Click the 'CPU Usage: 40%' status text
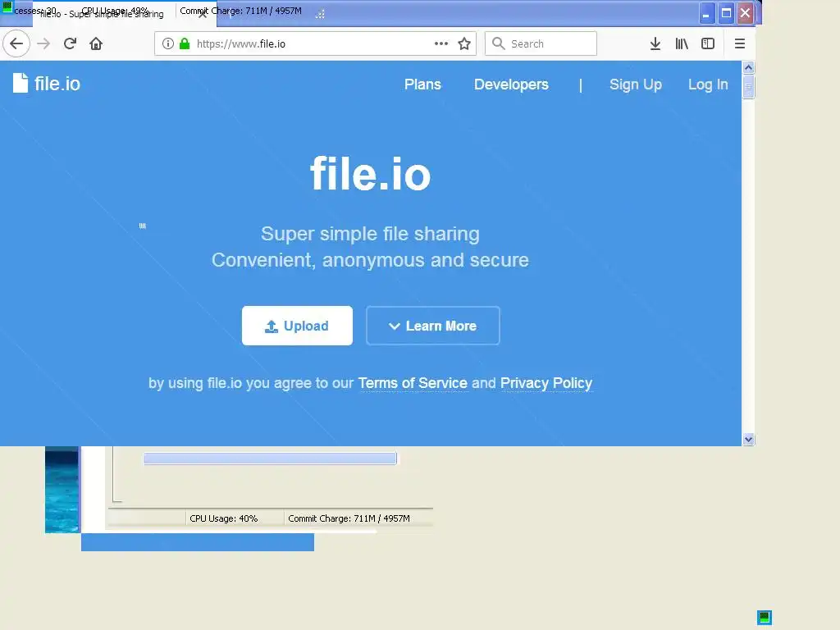Screen dimensions: 840x630 pyautogui.click(x=223, y=518)
